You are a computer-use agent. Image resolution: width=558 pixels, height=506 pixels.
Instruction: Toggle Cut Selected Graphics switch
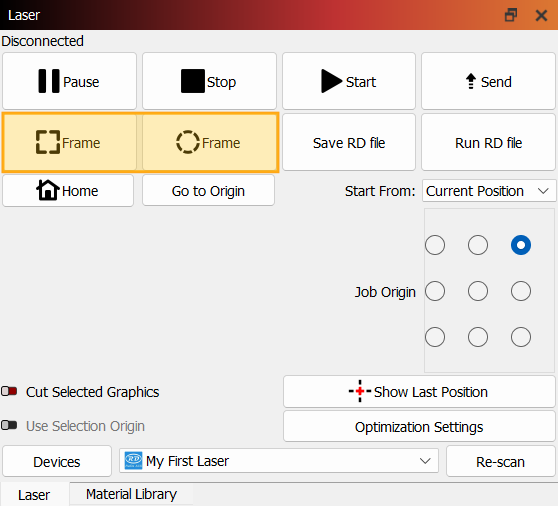coord(9,391)
